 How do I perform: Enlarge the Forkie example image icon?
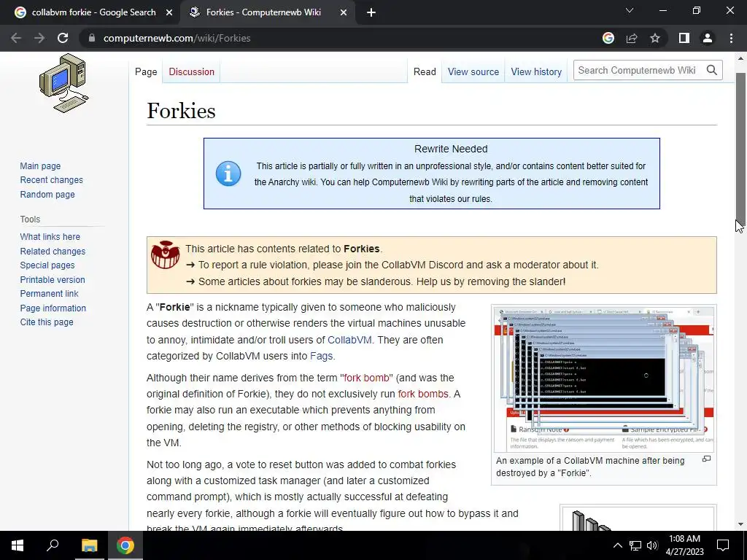pyautogui.click(x=706, y=459)
